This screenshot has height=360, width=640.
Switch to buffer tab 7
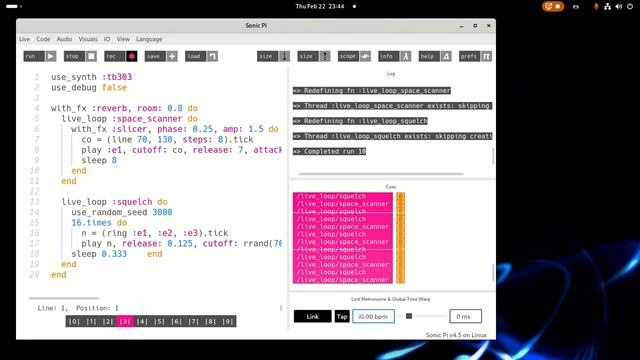(193, 321)
